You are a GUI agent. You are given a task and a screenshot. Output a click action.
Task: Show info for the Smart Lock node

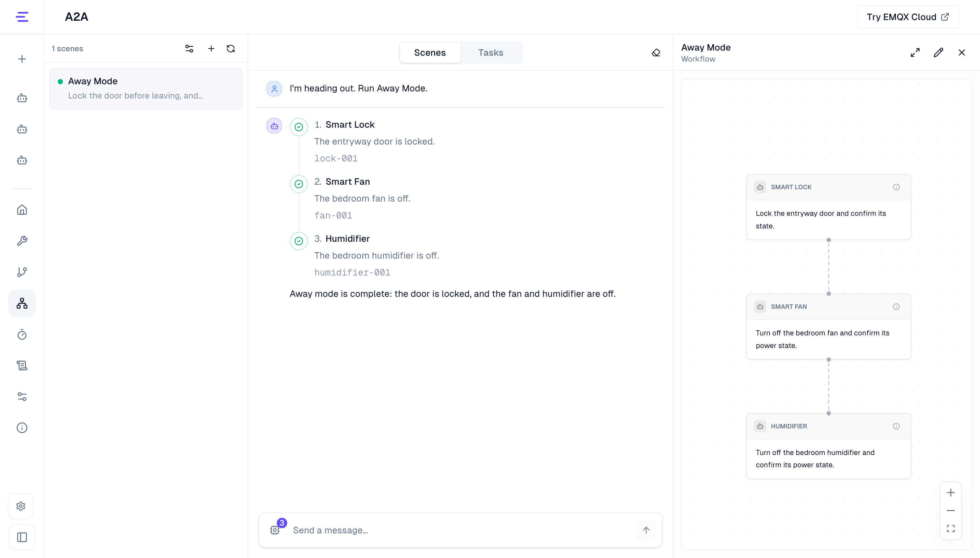coord(896,187)
